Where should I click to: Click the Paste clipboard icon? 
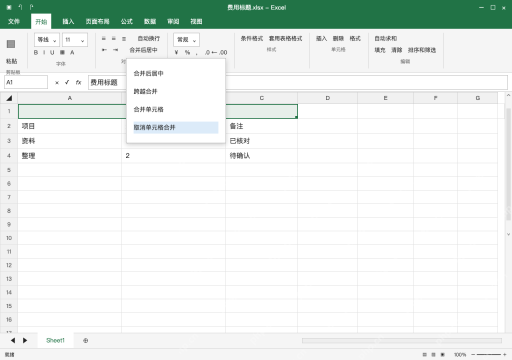click(x=11, y=44)
